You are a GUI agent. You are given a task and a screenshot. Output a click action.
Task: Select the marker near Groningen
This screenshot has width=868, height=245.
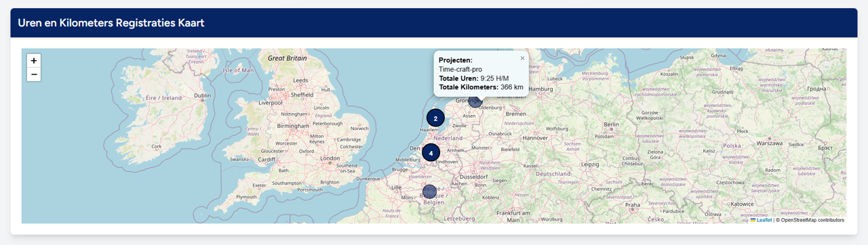475,101
